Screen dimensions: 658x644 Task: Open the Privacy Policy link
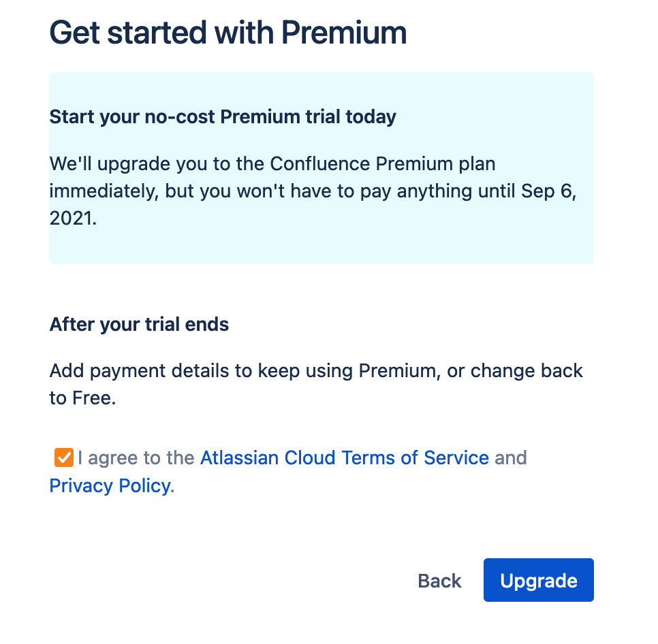tap(109, 485)
